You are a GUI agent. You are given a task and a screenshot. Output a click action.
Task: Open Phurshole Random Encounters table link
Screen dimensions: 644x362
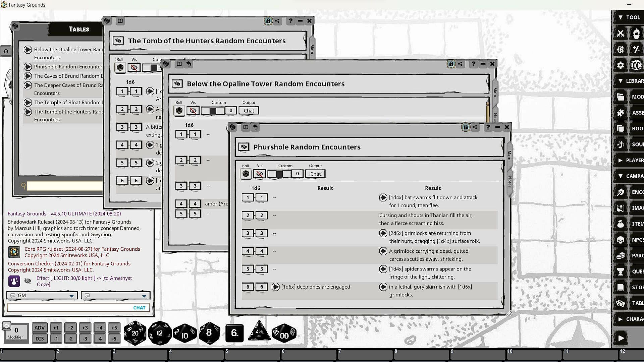[28, 67]
